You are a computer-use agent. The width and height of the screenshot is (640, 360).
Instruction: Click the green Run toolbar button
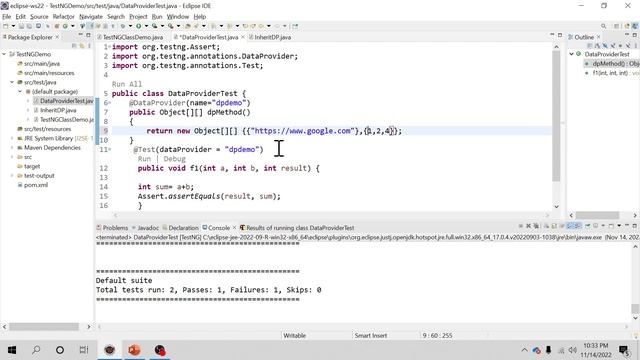tap(139, 26)
